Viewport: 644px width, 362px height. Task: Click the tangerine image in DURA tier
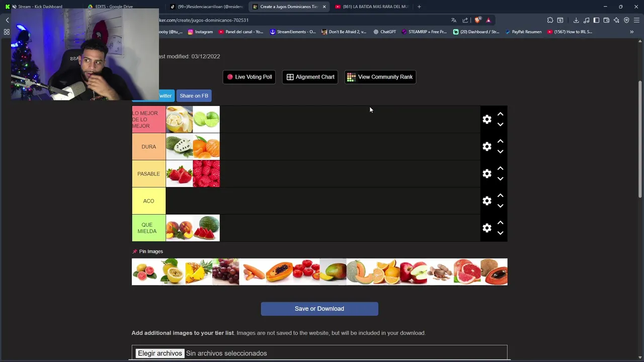[206, 147]
